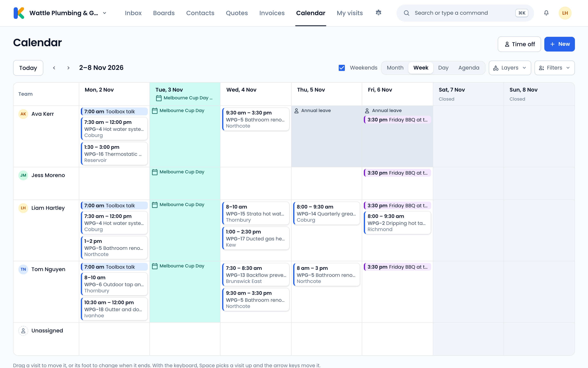
Task: Click the search magnifier icon
Action: [406, 13]
